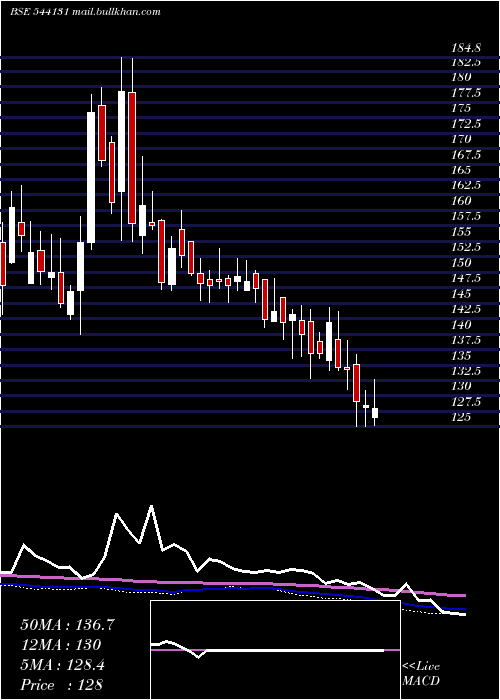Select the 160 price axis label
The width and height of the screenshot is (500, 700).
[x=461, y=201]
